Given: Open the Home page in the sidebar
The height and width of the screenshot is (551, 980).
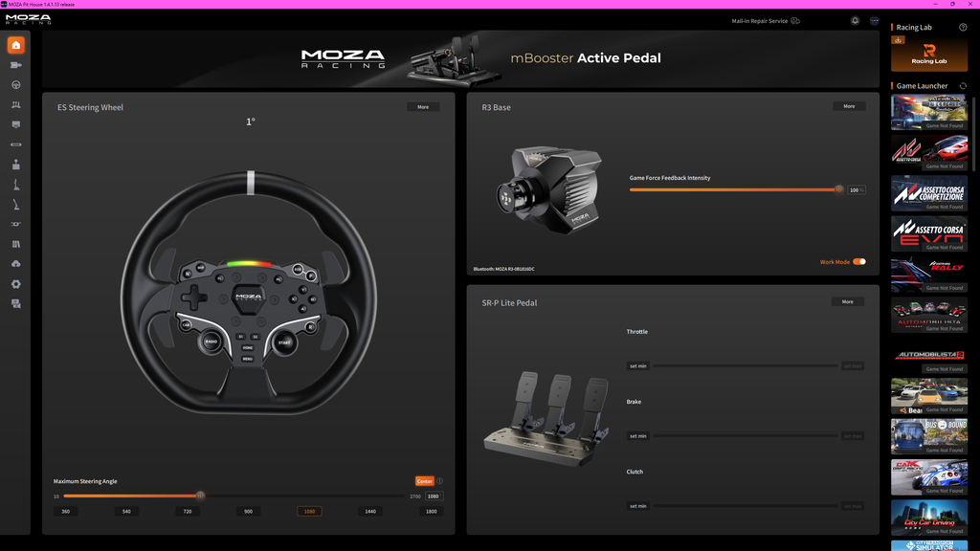Looking at the screenshot, I should pyautogui.click(x=15, y=45).
